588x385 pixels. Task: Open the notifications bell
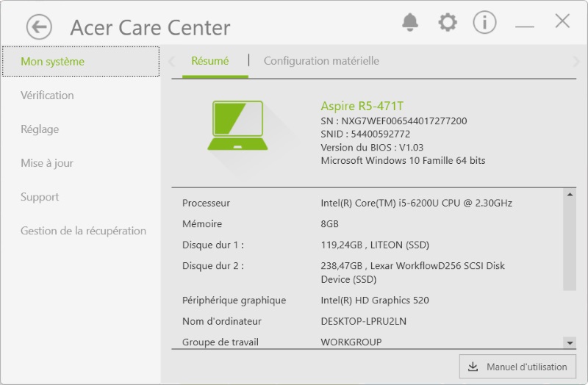[410, 23]
